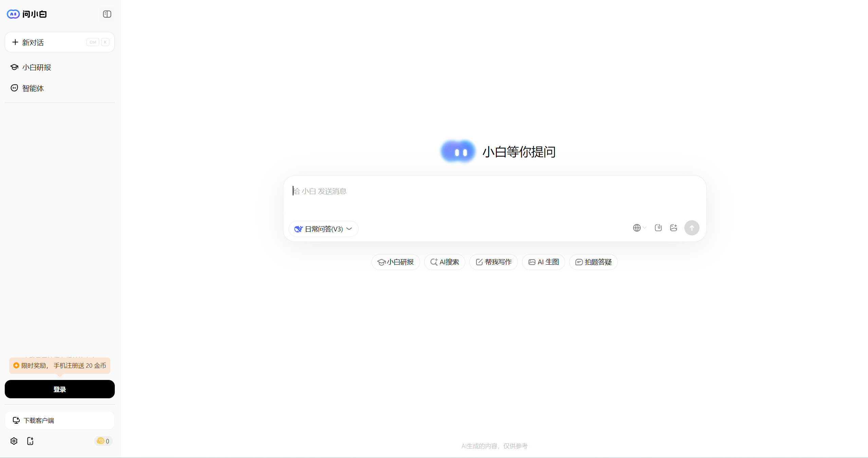Select the AI 生图 quick-action chip
The height and width of the screenshot is (458, 868).
pos(543,262)
